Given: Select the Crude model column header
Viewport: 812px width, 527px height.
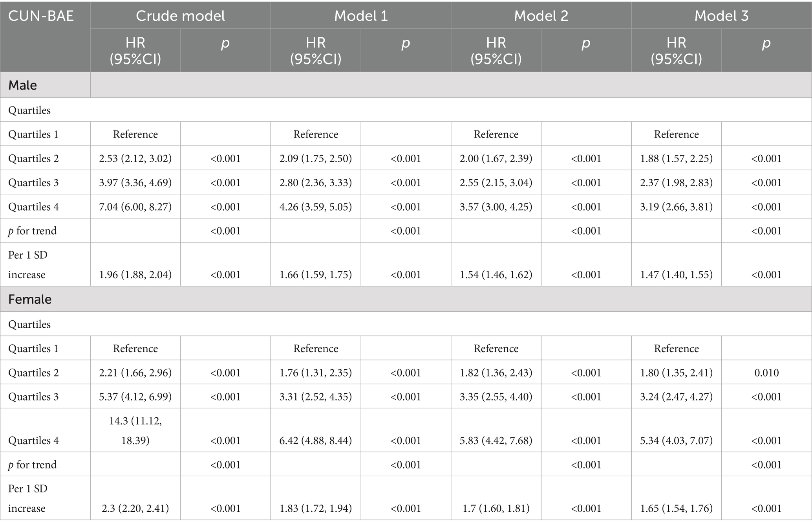Looking at the screenshot, I should tap(180, 16).
